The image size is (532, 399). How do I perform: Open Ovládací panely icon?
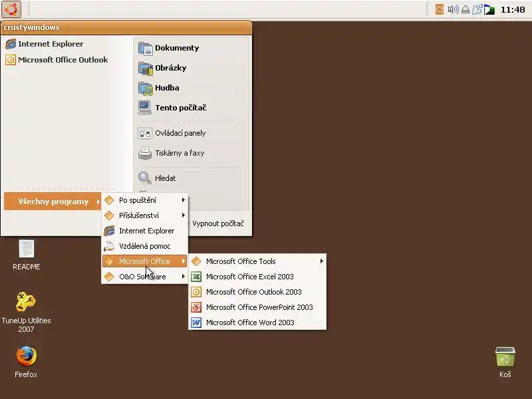pos(145,134)
